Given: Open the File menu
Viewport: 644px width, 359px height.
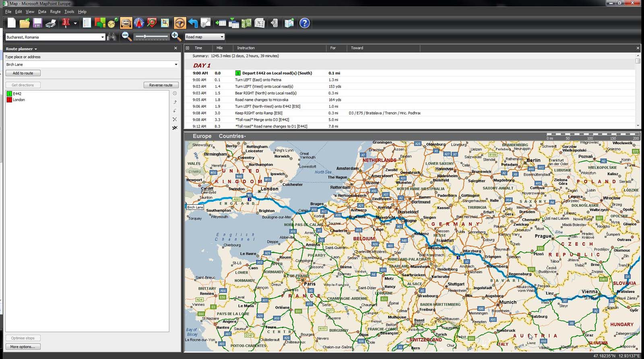Looking at the screenshot, I should (x=8, y=12).
